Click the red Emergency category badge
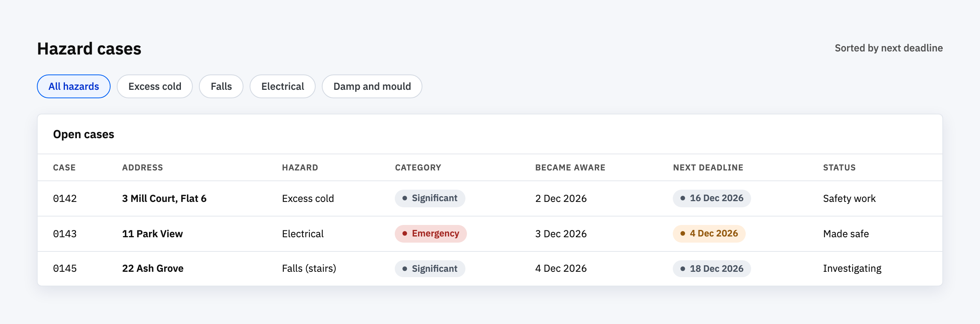The width and height of the screenshot is (980, 324). (x=431, y=234)
